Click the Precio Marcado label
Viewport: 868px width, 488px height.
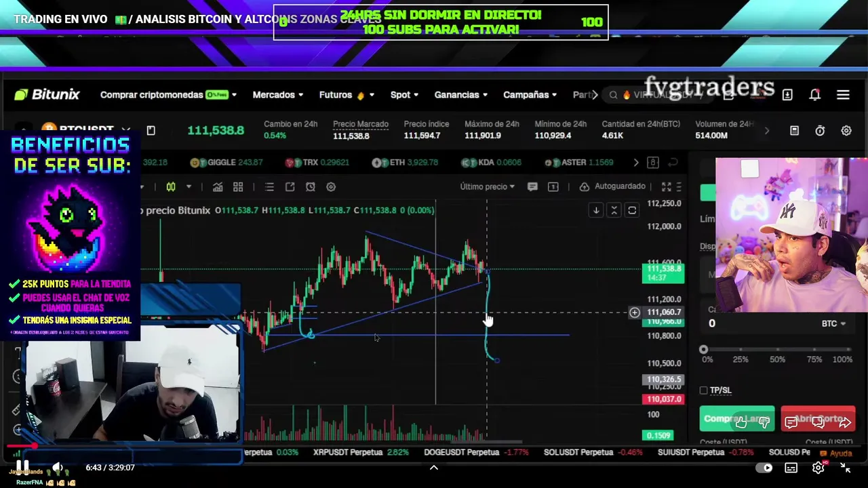(360, 124)
